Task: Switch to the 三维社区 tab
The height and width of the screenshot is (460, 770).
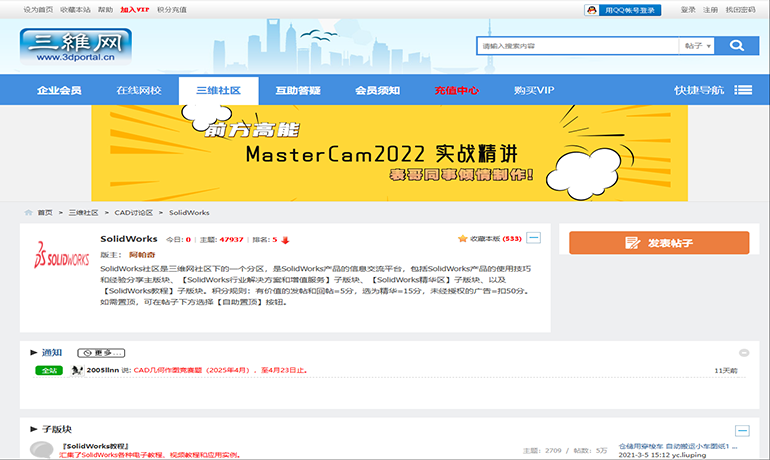Action: tap(217, 90)
